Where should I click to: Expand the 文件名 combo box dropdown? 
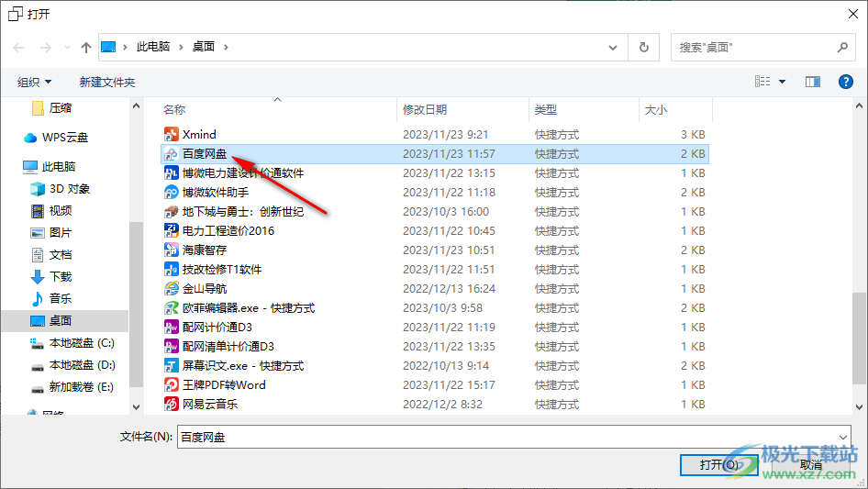pyautogui.click(x=842, y=437)
